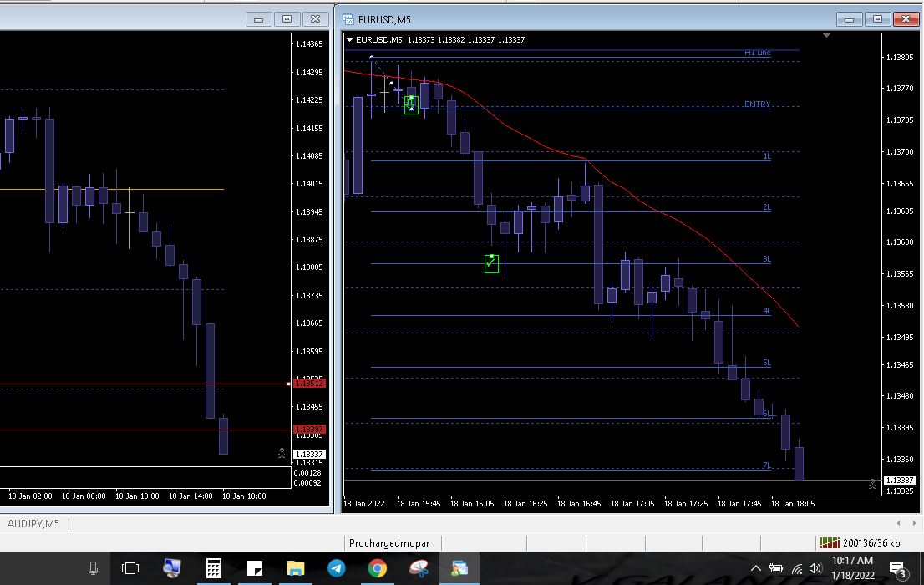Select the ENTRY line label
This screenshot has height=585, width=924.
[757, 104]
